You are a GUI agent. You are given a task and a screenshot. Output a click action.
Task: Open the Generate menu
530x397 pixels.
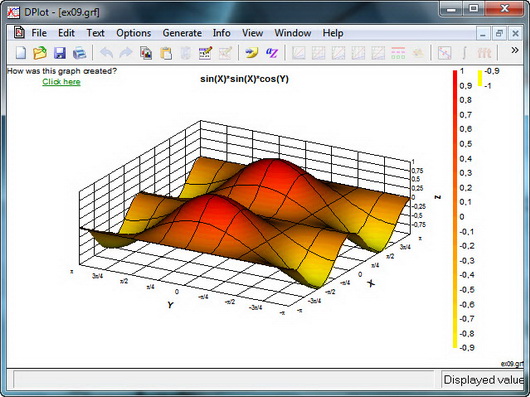point(182,33)
